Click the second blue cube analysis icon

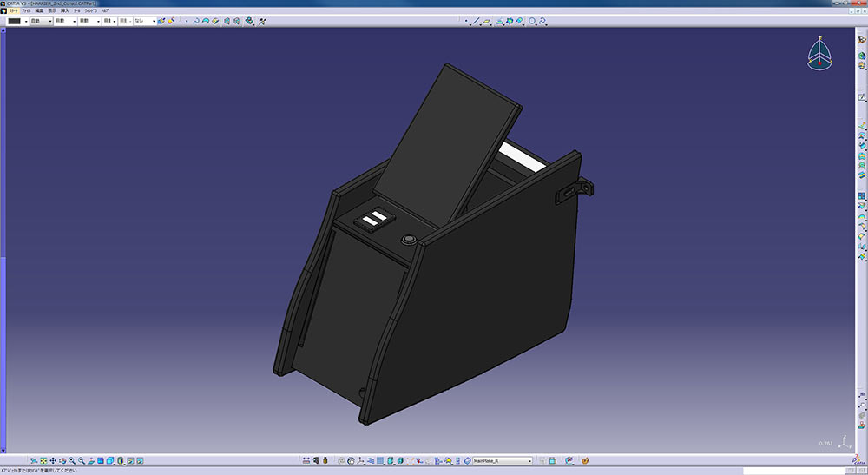click(x=236, y=21)
